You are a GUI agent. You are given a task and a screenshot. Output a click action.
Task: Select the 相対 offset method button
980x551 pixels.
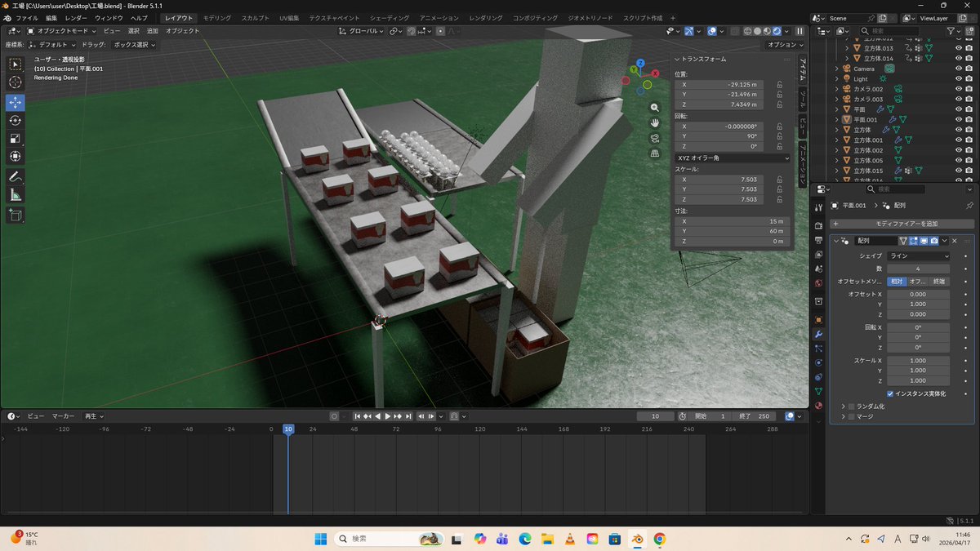coord(897,282)
